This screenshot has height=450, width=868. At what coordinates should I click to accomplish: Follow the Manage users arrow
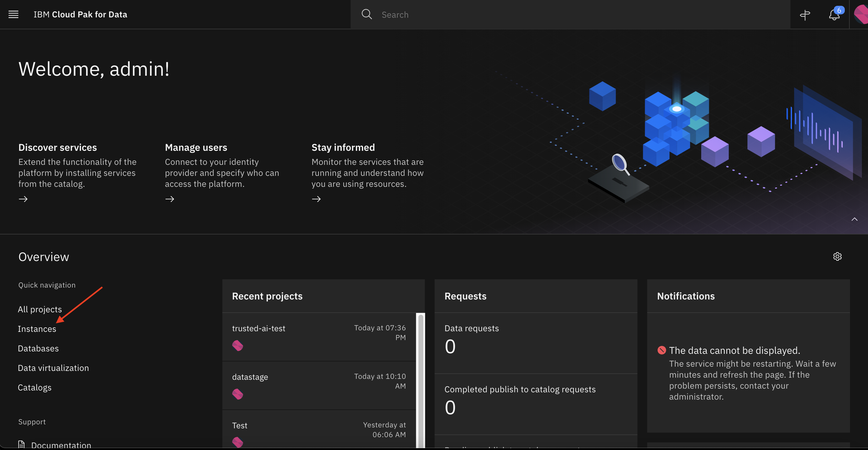click(170, 199)
